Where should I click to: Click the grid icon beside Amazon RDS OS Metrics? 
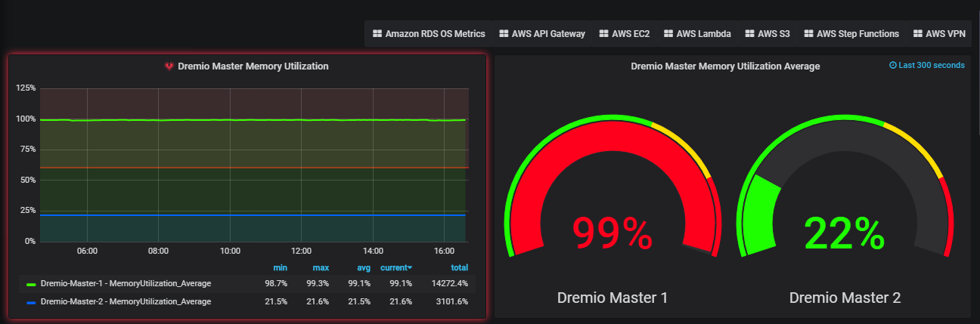377,34
